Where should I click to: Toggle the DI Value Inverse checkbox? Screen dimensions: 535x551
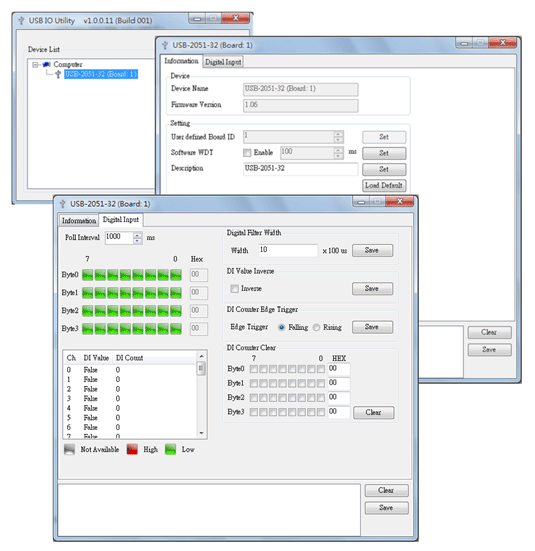tap(234, 289)
